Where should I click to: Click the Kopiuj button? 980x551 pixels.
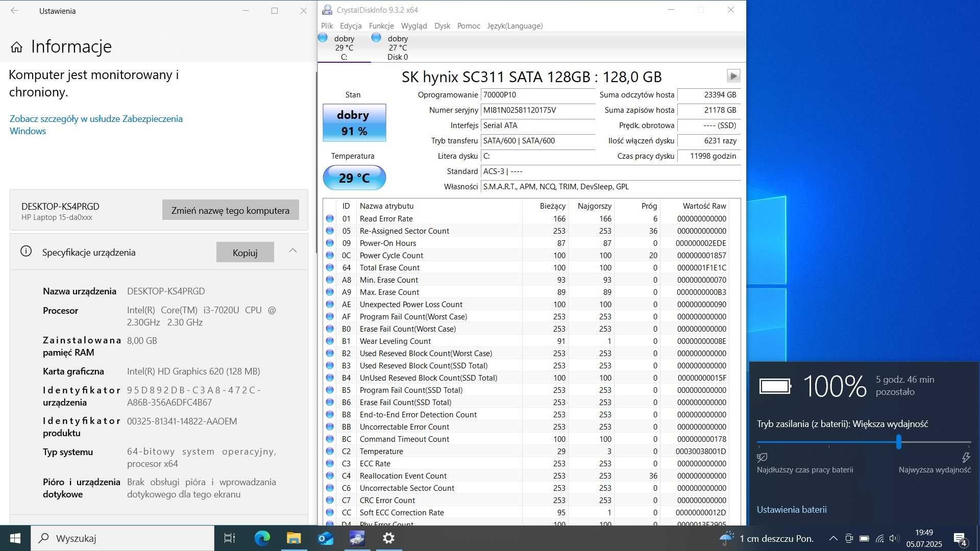[245, 253]
